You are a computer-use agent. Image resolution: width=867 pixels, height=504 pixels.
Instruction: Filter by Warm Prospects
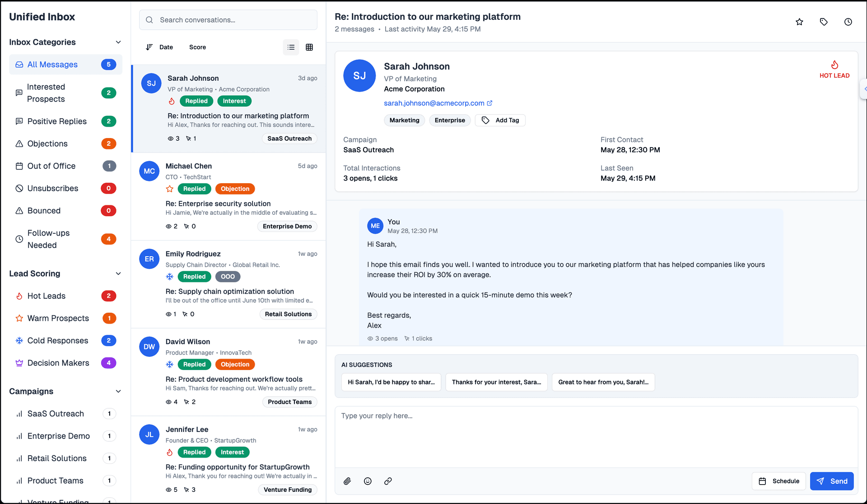65,318
